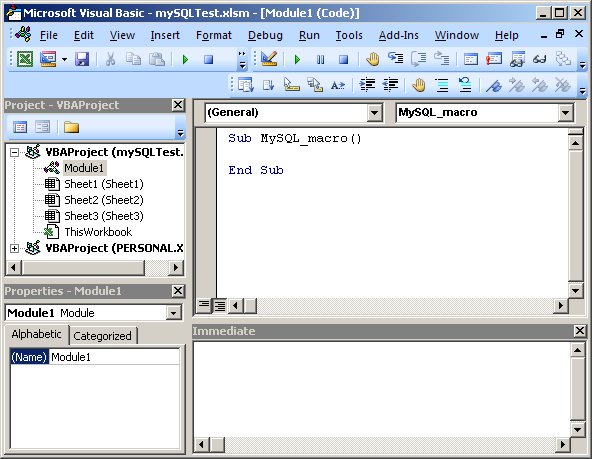Toggle Folders in Project panel
Screen dimensions: 592x459
pos(71,127)
